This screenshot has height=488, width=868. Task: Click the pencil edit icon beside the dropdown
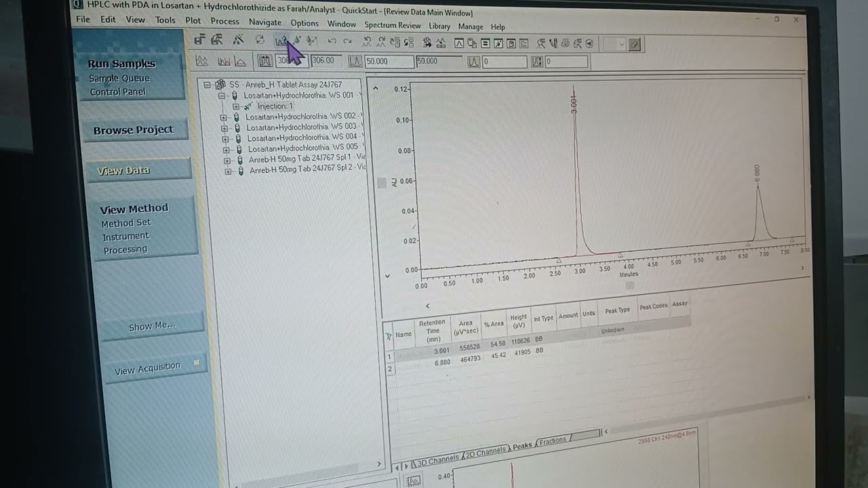634,45
